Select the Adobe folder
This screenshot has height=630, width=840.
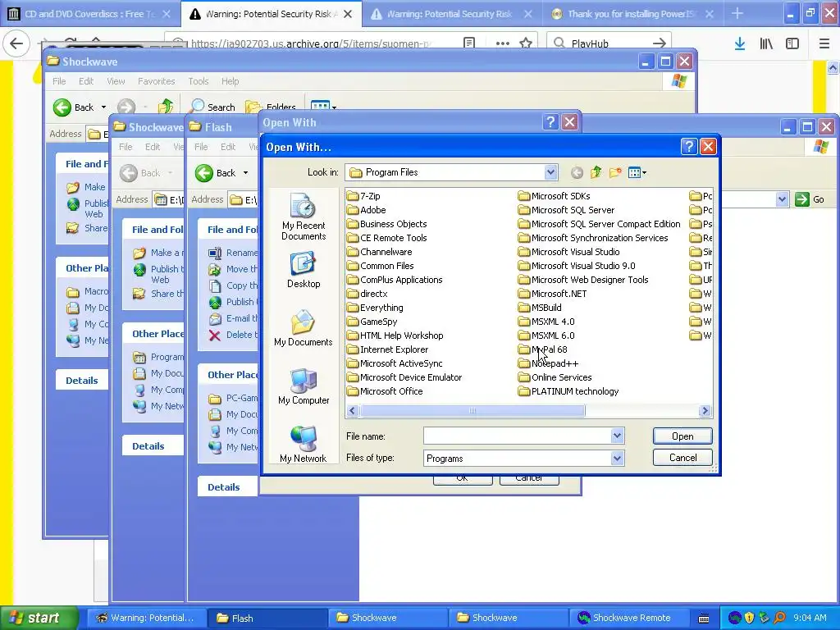[x=367, y=210]
